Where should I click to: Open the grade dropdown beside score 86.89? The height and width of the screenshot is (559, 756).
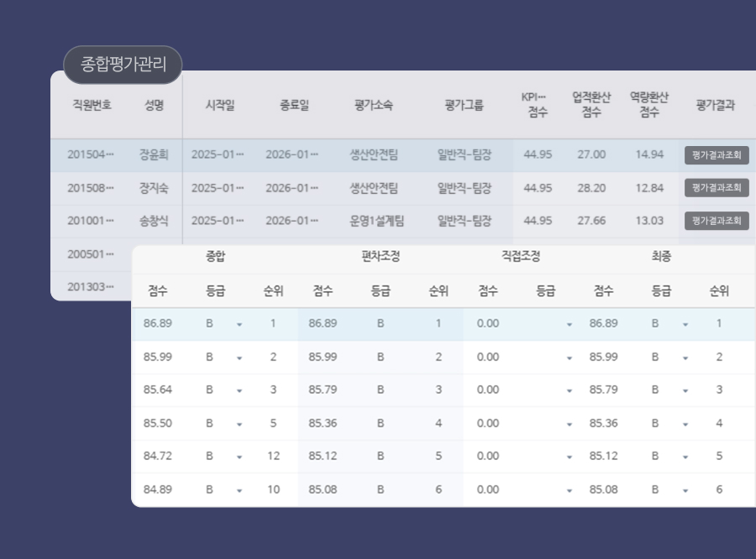click(239, 321)
